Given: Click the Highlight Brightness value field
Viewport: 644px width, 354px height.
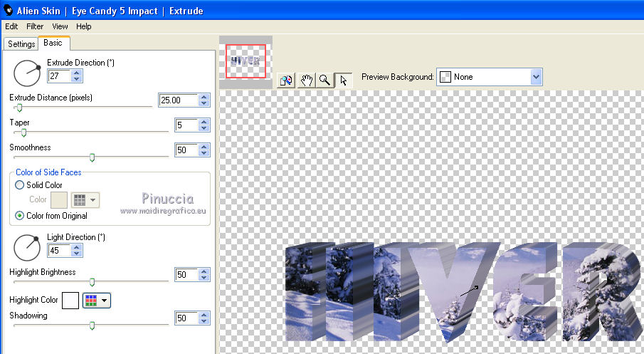Looking at the screenshot, I should pos(186,275).
